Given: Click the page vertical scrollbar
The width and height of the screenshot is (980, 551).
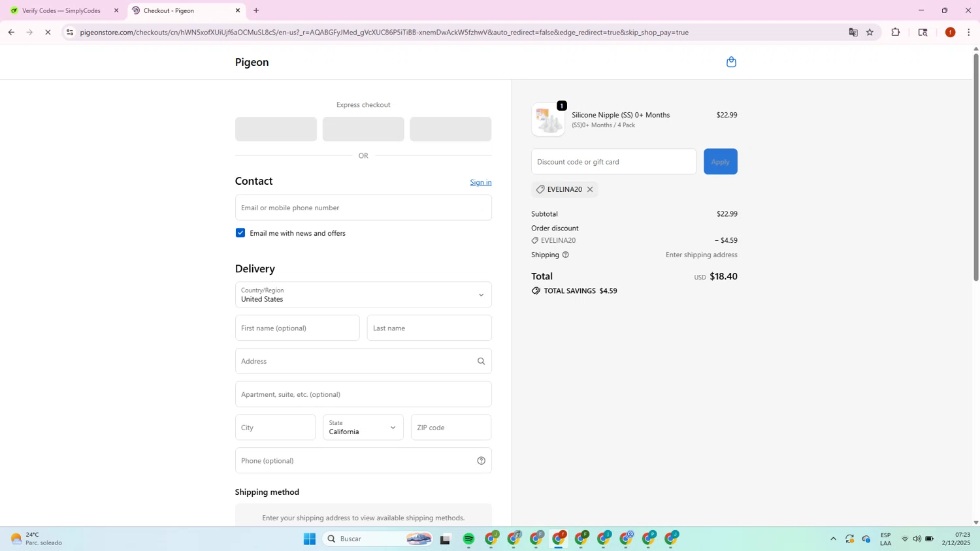Looking at the screenshot, I should point(976,167).
